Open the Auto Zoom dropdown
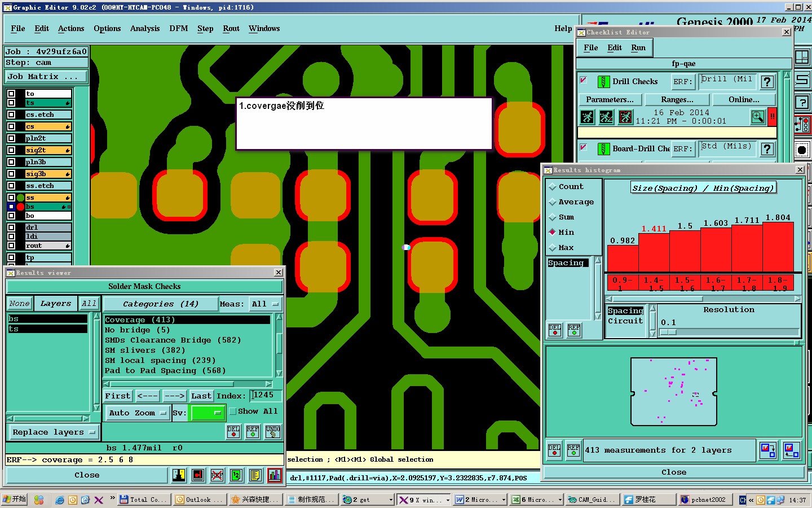 138,413
